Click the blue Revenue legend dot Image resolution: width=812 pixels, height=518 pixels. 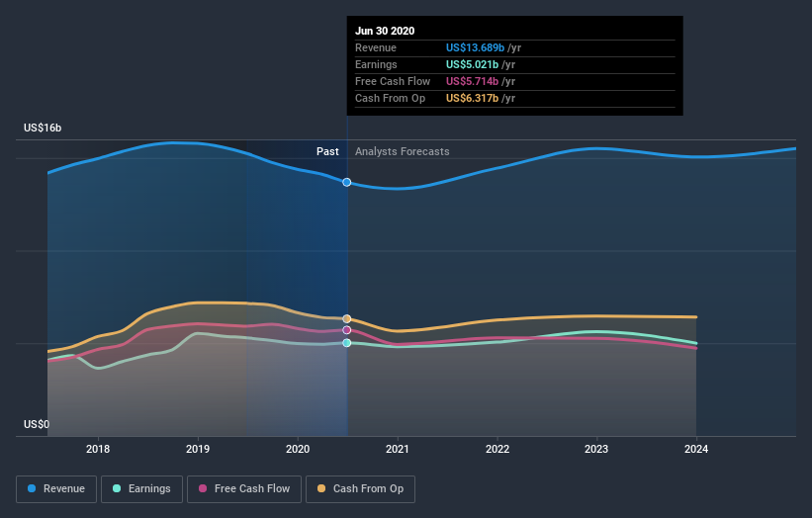point(32,488)
